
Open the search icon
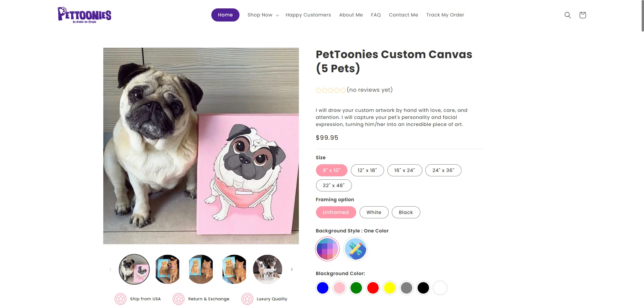point(568,15)
